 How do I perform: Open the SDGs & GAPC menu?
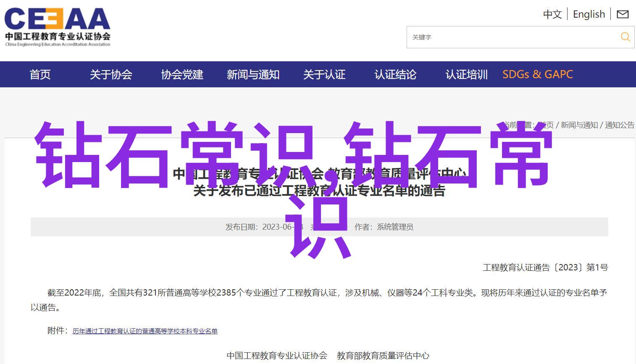pos(538,74)
